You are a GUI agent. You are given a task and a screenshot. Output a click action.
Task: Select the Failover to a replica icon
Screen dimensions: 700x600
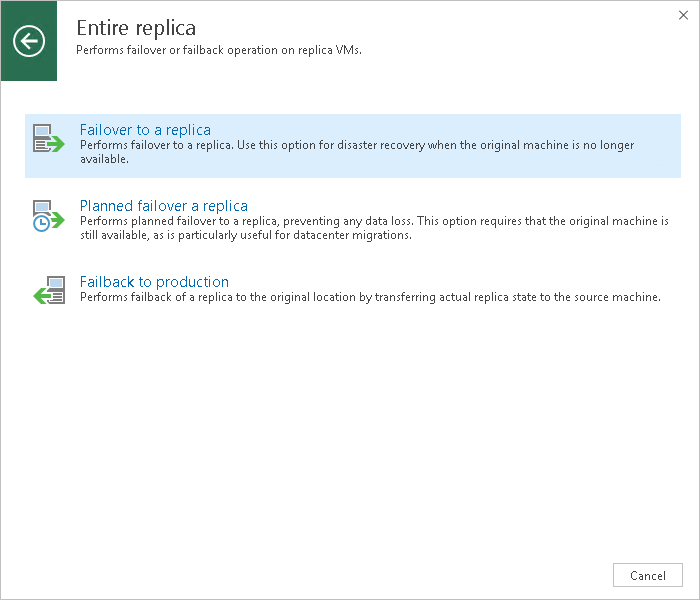[48, 139]
